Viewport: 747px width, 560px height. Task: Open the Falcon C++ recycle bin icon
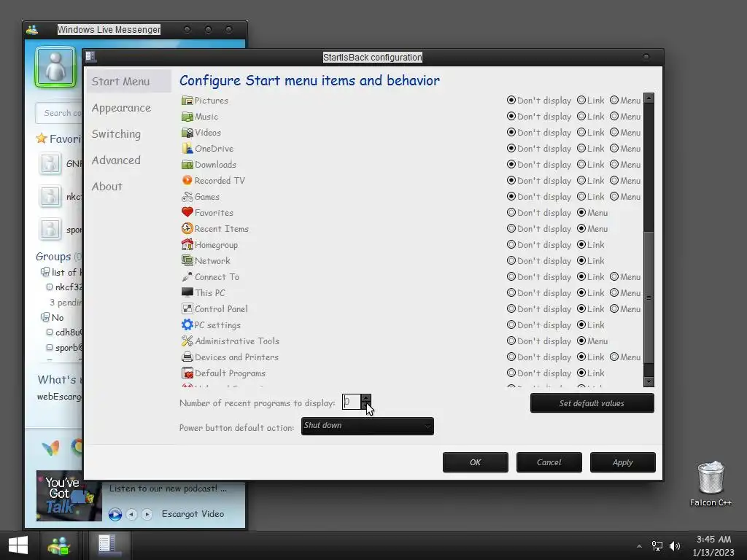pyautogui.click(x=711, y=478)
